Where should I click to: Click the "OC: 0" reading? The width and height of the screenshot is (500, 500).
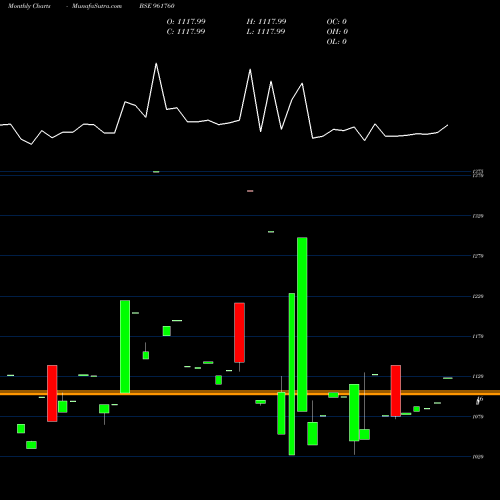pyautogui.click(x=337, y=22)
